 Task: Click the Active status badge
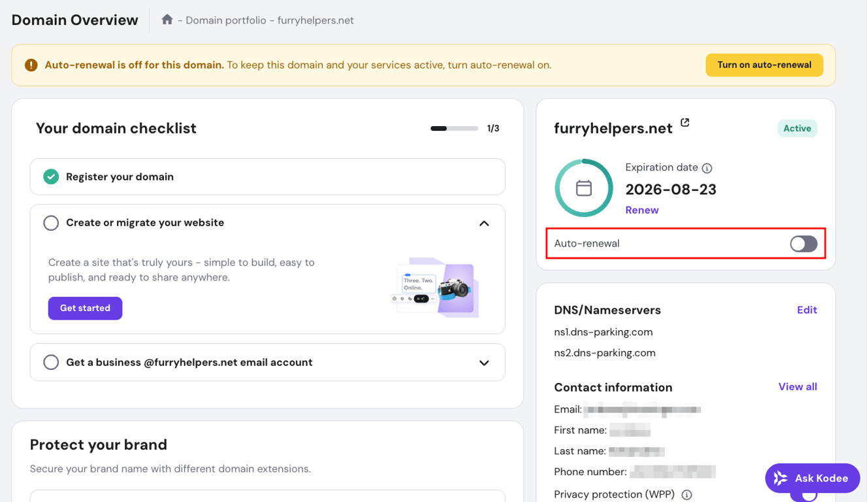click(797, 128)
